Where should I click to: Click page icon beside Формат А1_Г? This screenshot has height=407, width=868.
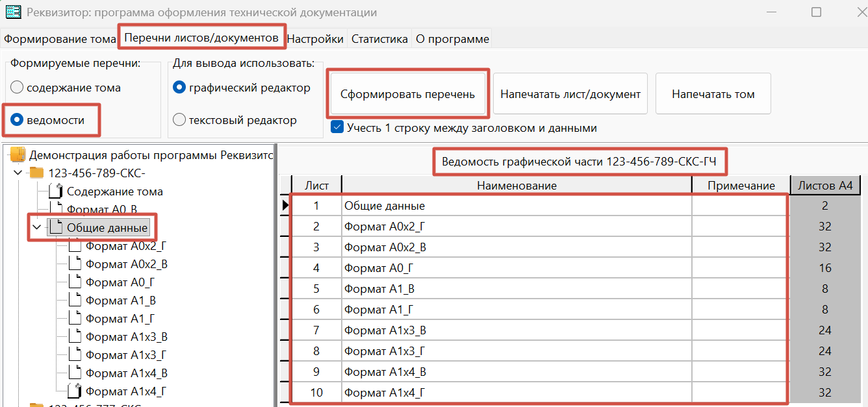click(x=75, y=318)
